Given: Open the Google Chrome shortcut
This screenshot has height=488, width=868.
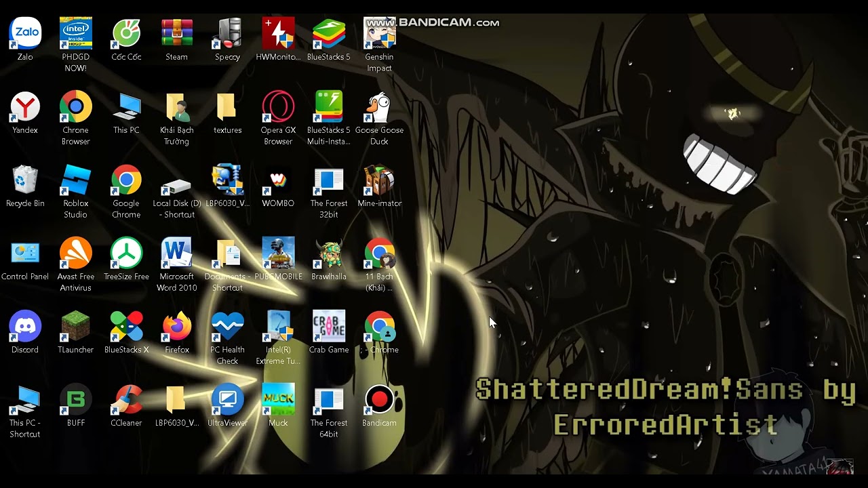Looking at the screenshot, I should coord(126,180).
